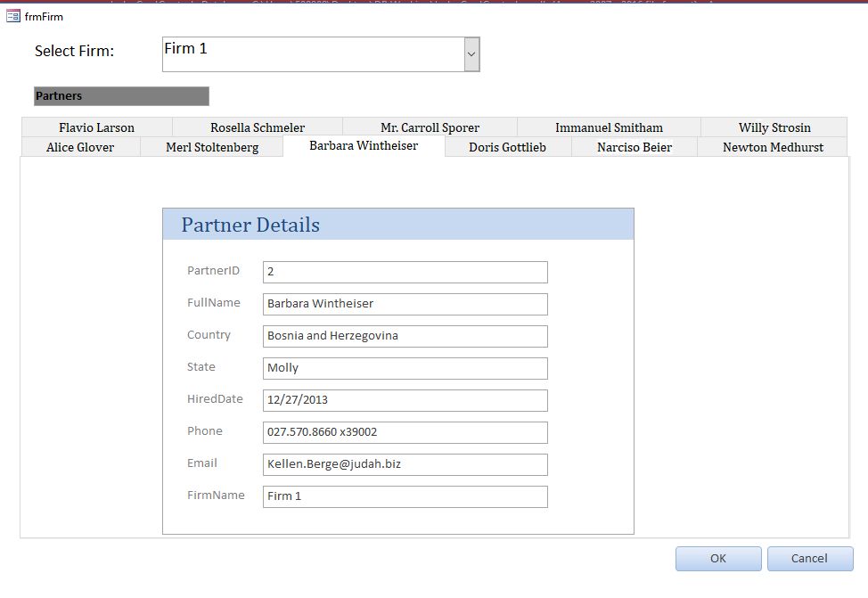Select the Narciso Beier tab
The width and height of the screenshot is (868, 598).
[x=635, y=147]
